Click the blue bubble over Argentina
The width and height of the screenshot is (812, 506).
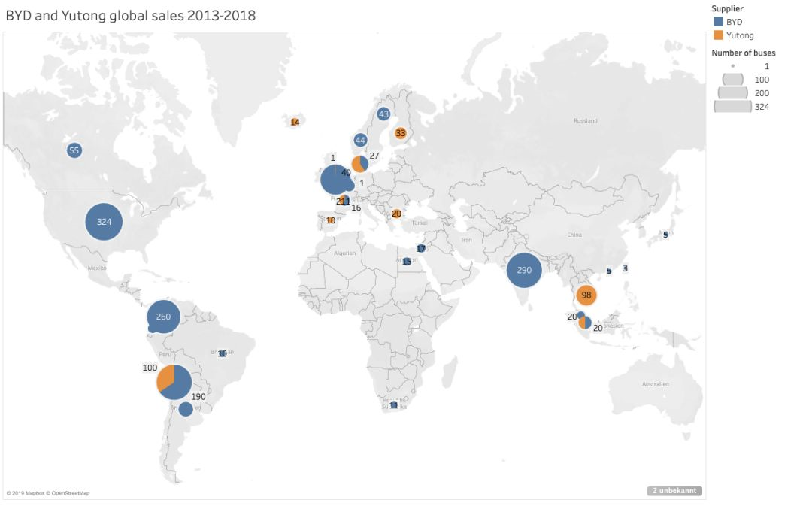tap(186, 408)
